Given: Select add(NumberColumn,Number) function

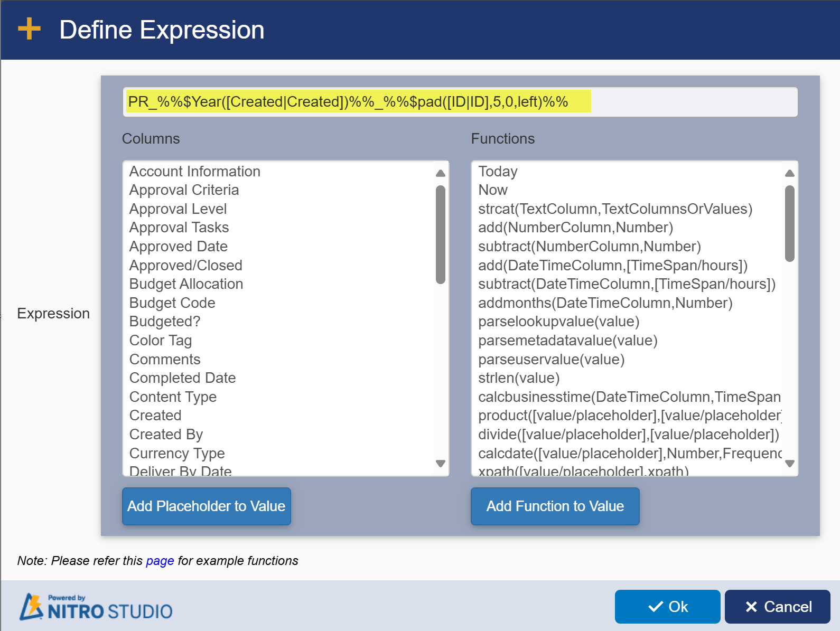Looking at the screenshot, I should point(576,228).
